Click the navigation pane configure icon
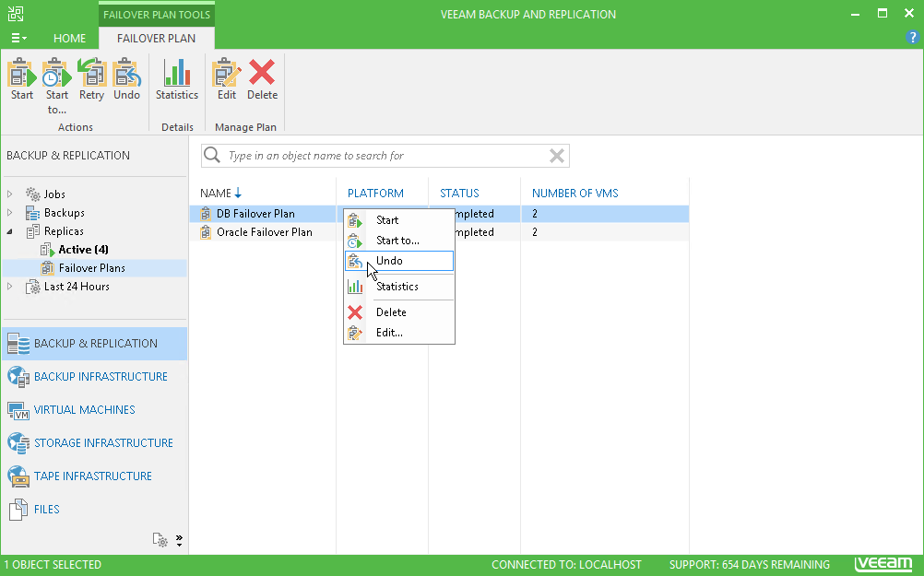924x576 pixels. coord(160,539)
